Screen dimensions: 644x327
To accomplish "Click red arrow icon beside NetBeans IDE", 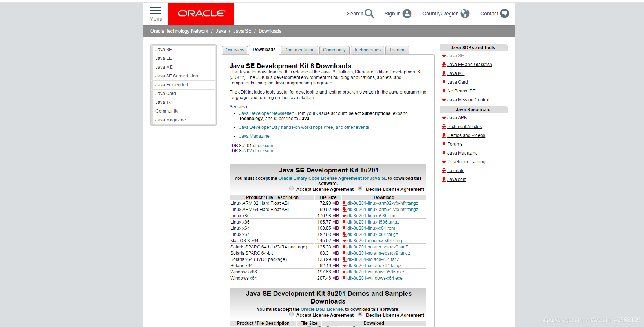I will (x=444, y=91).
